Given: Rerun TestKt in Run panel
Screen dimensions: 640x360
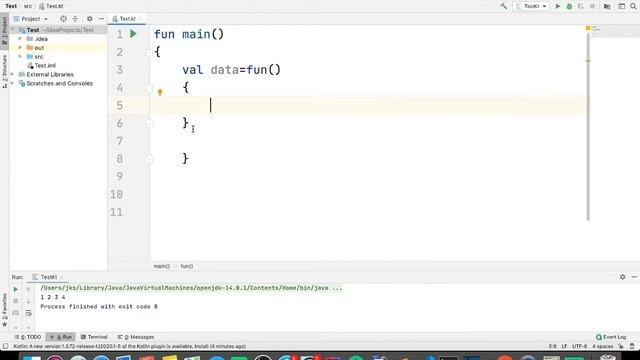Looking at the screenshot, I should 16,289.
